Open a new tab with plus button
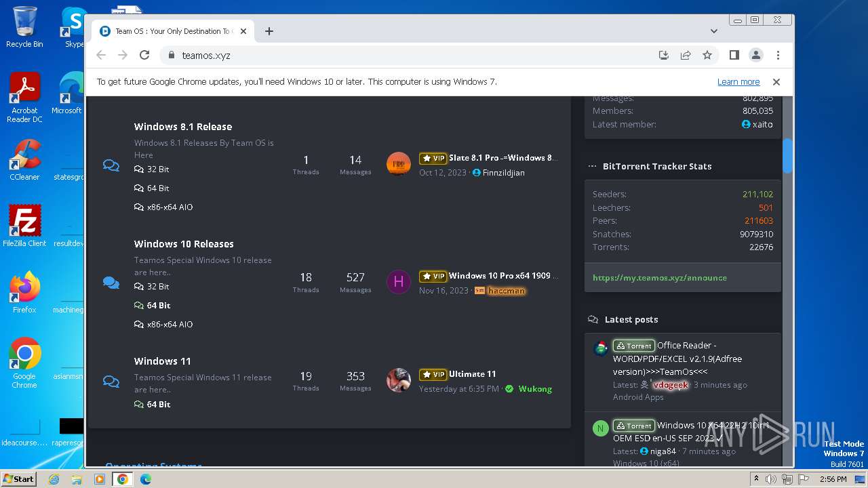 point(269,31)
